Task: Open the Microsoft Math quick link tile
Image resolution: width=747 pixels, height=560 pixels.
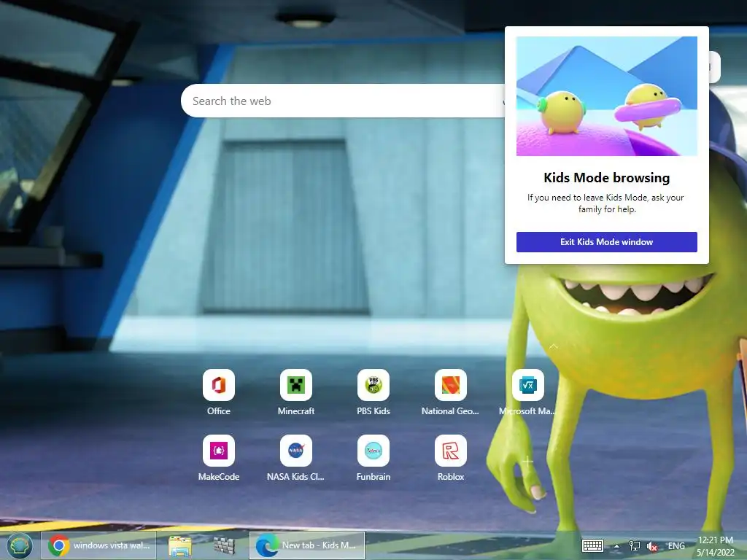Action: click(x=528, y=385)
